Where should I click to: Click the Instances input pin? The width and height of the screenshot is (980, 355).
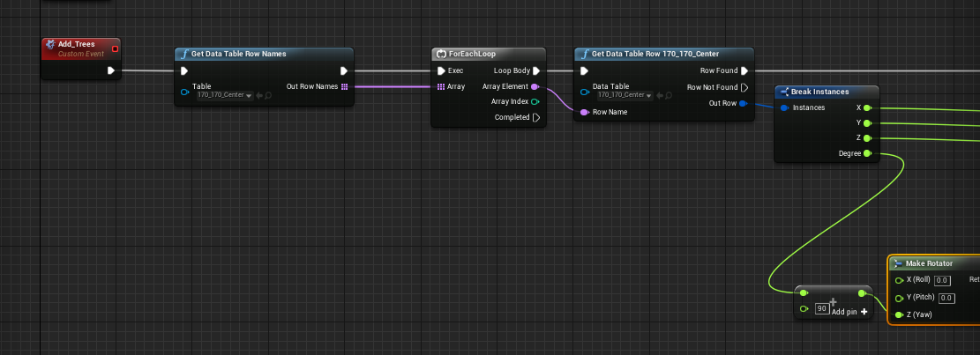pos(784,108)
